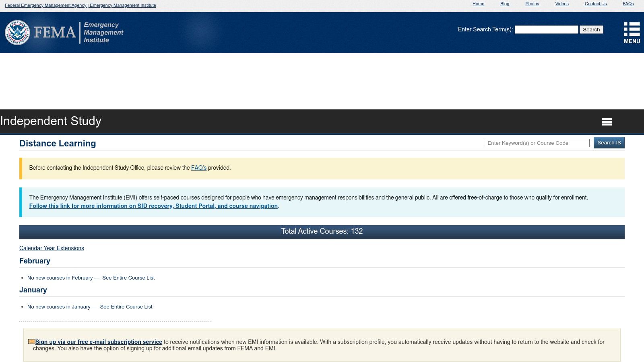Open the free e-mail subscription service link
This screenshot has height=362, width=644.
99,342
